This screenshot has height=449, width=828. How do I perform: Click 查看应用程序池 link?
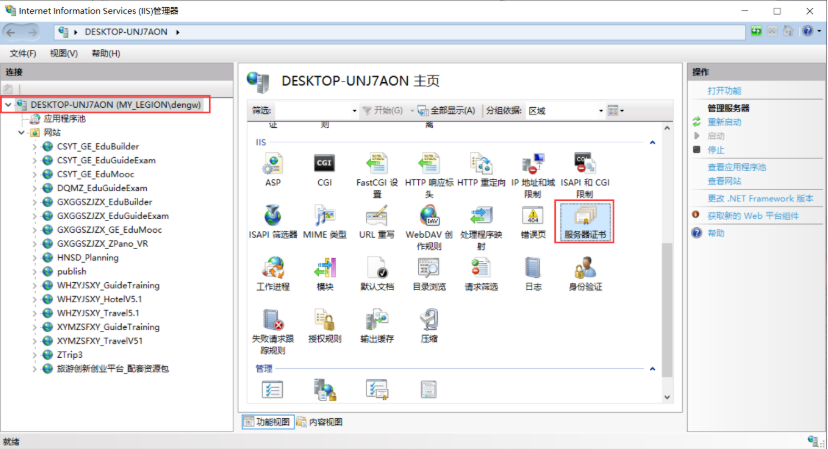(x=737, y=167)
